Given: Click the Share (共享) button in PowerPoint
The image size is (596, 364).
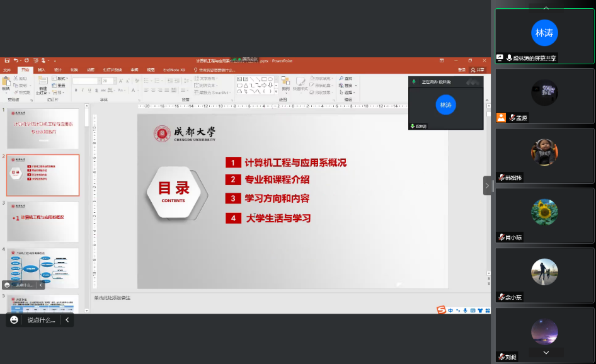Looking at the screenshot, I should pyautogui.click(x=479, y=70).
